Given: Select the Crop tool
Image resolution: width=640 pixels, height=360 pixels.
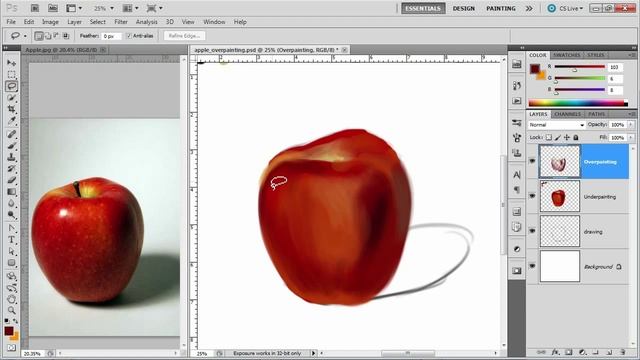Looking at the screenshot, I should (x=11, y=109).
